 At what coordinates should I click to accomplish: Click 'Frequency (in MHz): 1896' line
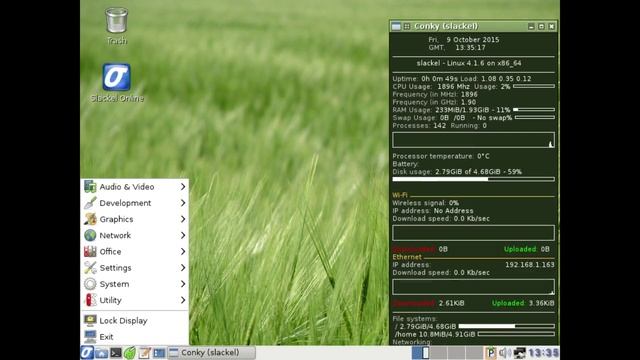[x=435, y=94]
